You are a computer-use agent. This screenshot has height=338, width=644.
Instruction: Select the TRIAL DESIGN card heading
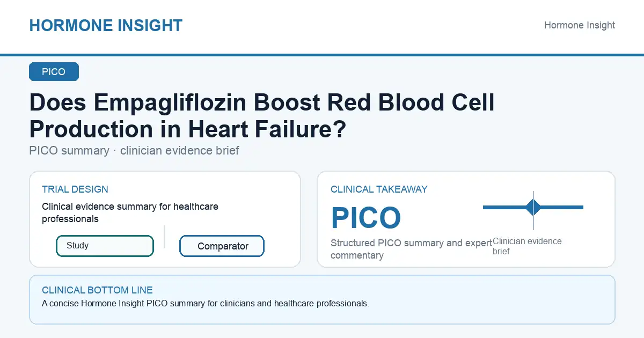tap(75, 189)
